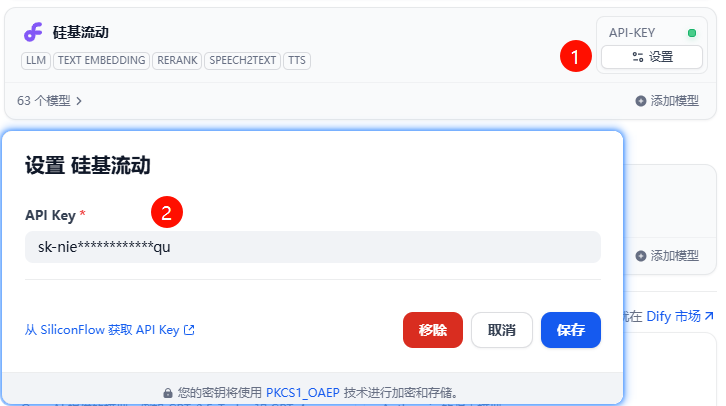Click the SPEECH2TEXT tag
Screen dimensions: 726x406
242,60
